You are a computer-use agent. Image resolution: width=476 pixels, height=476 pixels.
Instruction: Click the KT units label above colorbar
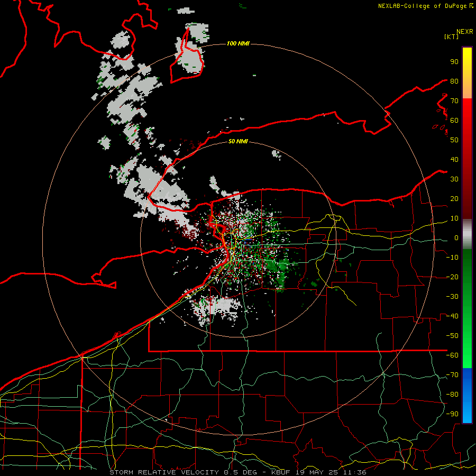tap(452, 36)
